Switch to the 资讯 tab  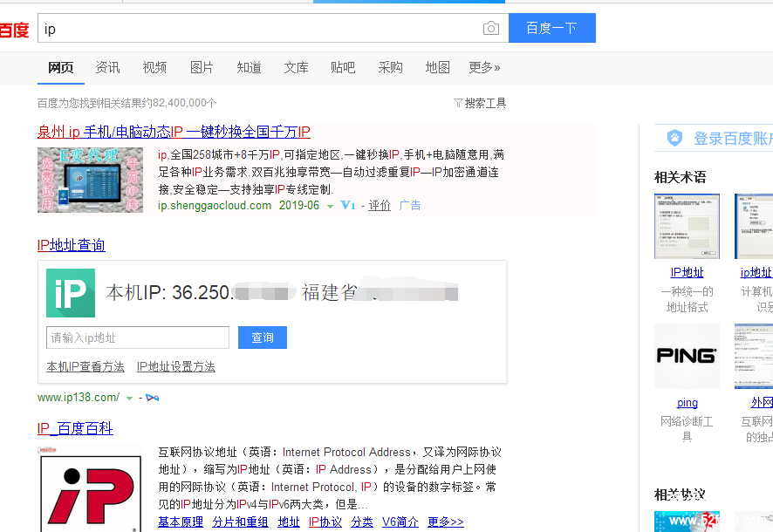click(107, 67)
